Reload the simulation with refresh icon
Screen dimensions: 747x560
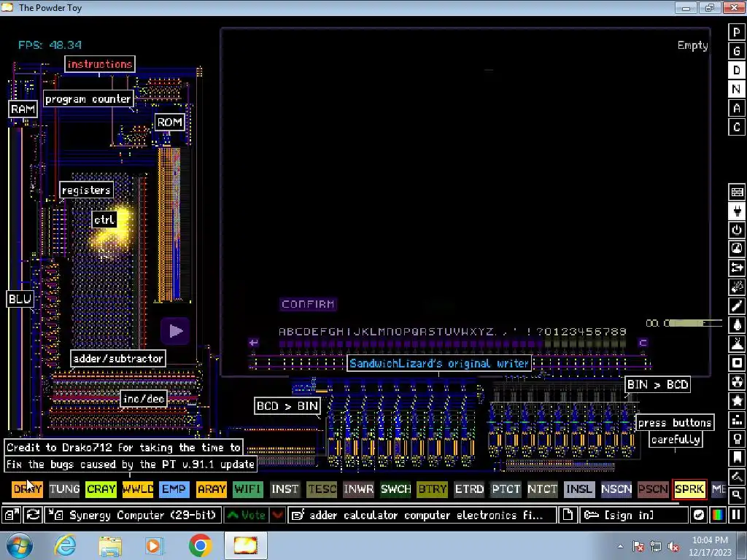coord(33,515)
